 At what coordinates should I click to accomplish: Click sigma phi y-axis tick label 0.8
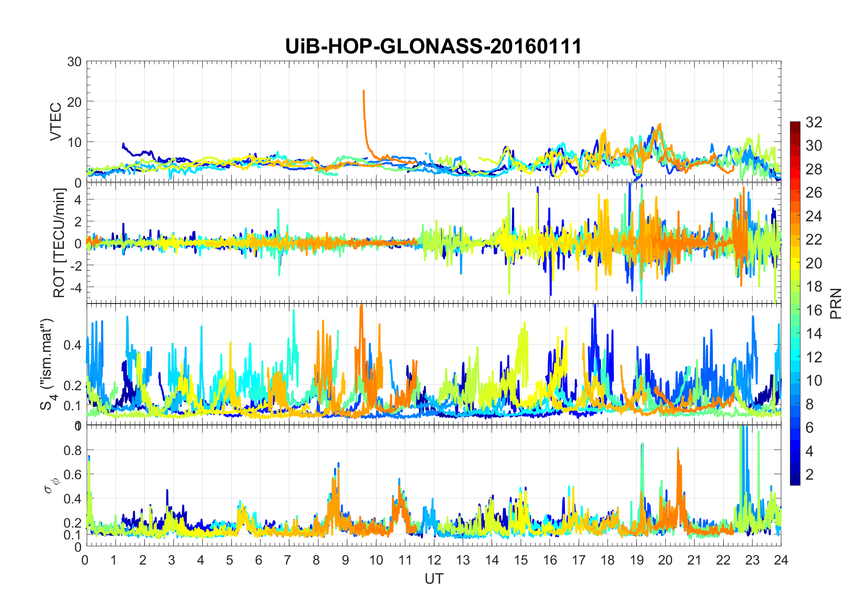[73, 450]
